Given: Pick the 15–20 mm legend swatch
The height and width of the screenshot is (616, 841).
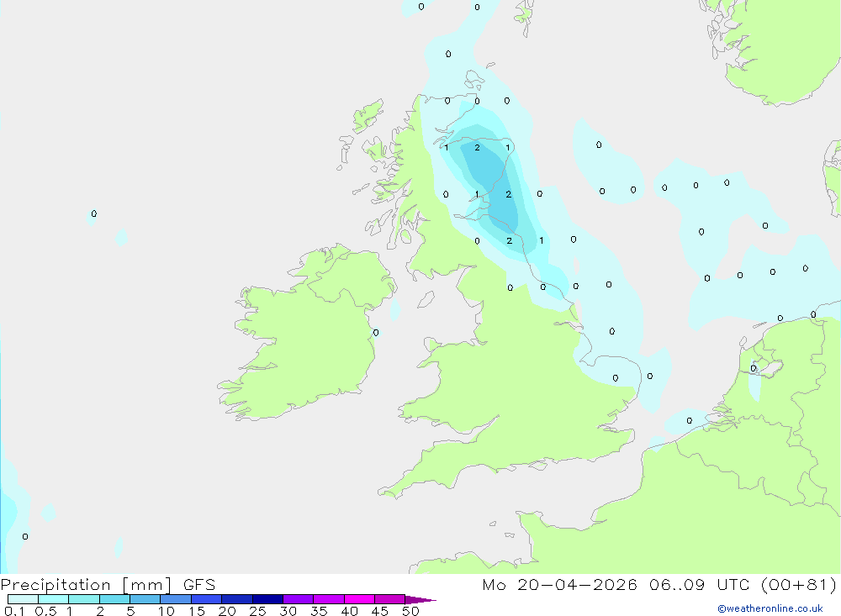Looking at the screenshot, I should tap(206, 599).
